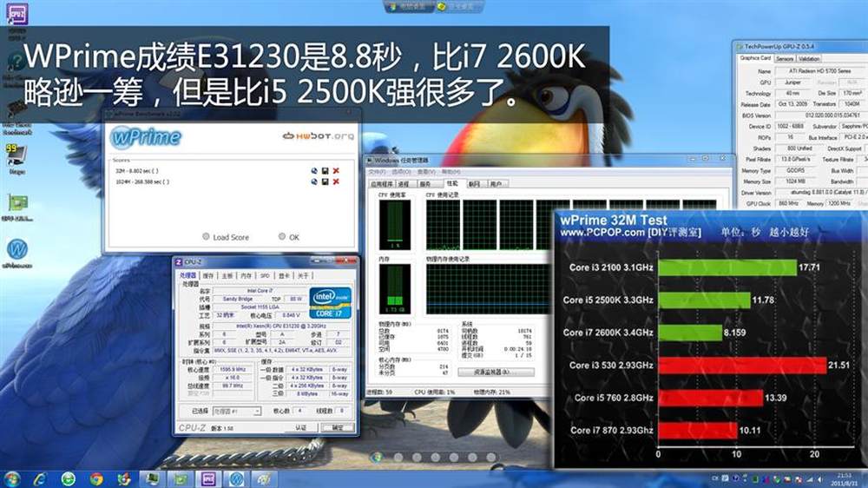
Task: Delete the 1024M wPrime score
Action: tap(335, 181)
